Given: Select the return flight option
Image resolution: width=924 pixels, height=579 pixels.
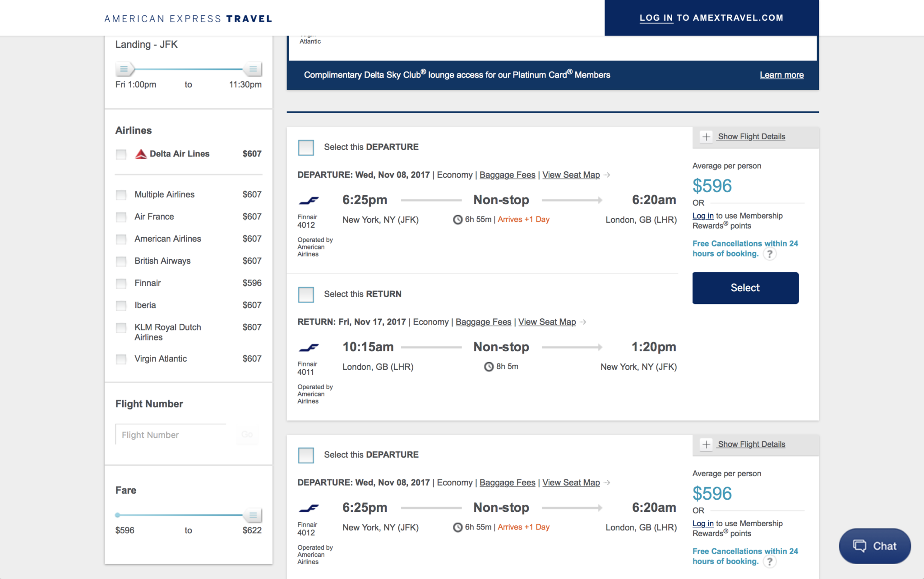Looking at the screenshot, I should point(305,294).
